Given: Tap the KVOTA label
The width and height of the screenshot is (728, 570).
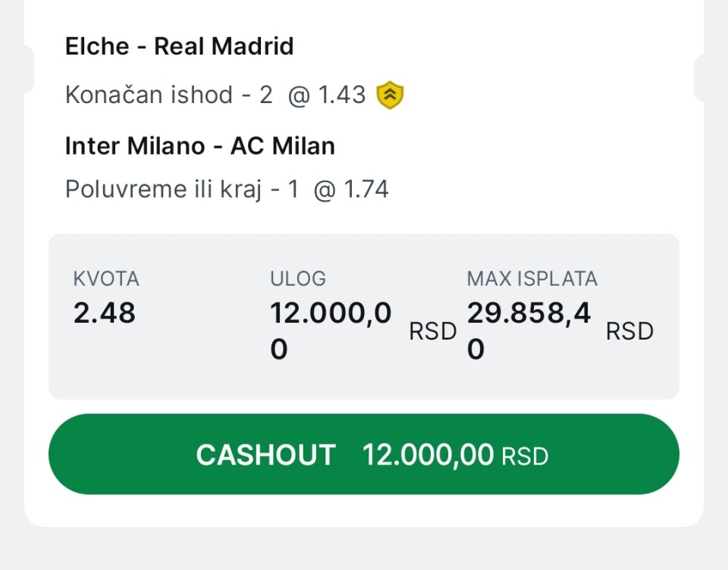Looking at the screenshot, I should [x=106, y=279].
